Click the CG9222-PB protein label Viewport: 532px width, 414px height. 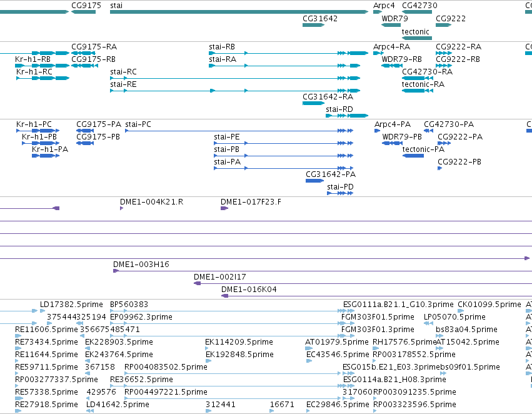[459, 162]
